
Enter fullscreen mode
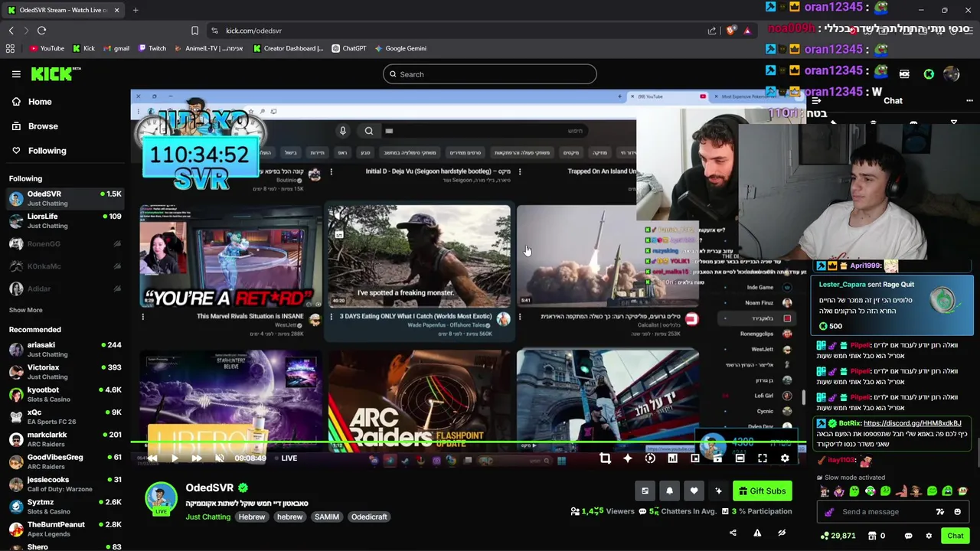[x=763, y=458]
